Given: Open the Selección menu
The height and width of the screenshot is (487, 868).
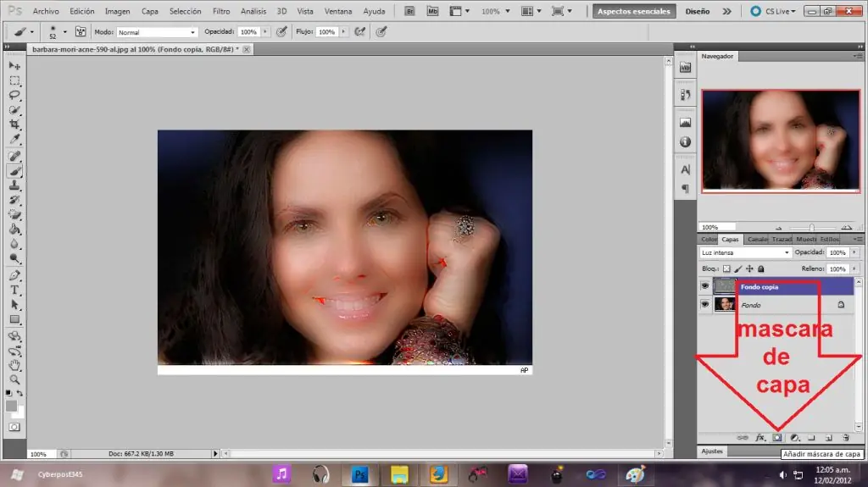Looking at the screenshot, I should coord(186,11).
